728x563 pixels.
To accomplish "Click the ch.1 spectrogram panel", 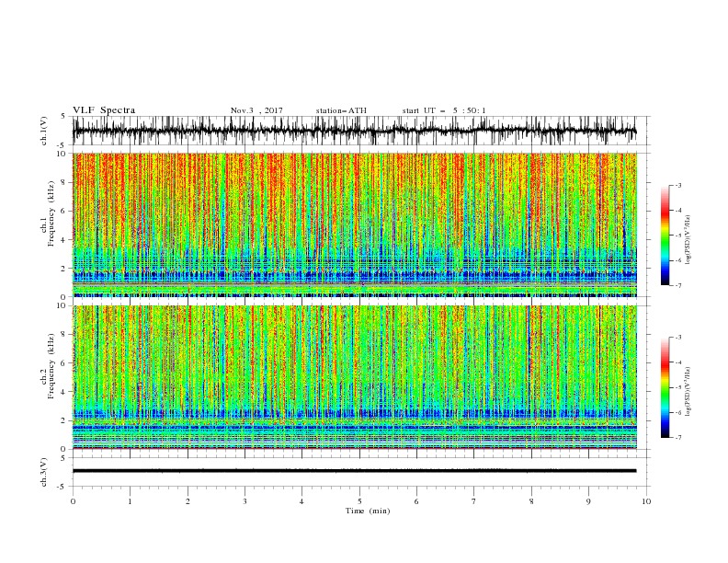I will pos(355,224).
